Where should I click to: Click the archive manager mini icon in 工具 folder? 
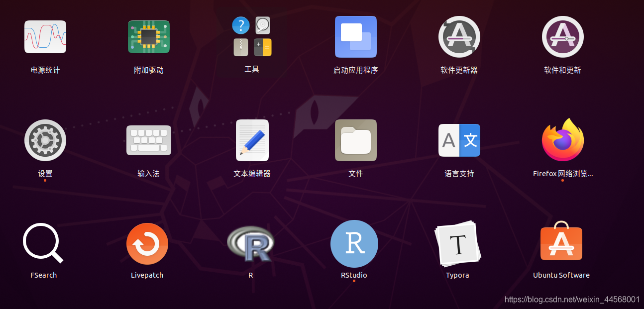click(x=241, y=47)
